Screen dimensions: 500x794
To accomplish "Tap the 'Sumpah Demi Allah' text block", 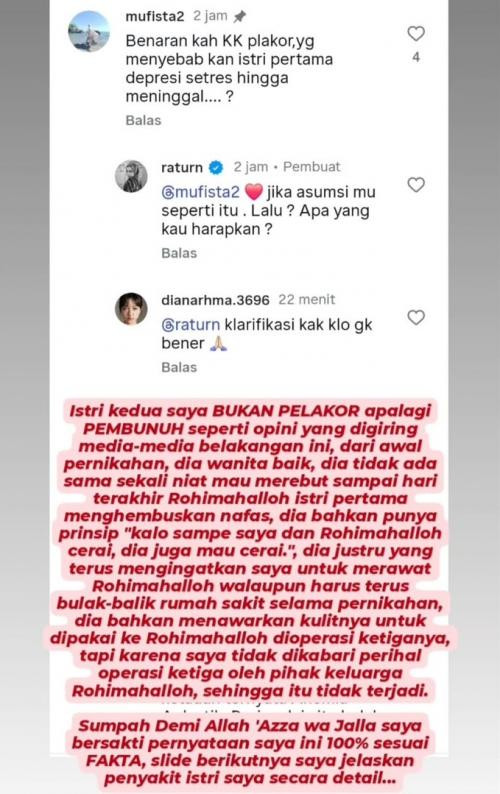I will point(250,752).
